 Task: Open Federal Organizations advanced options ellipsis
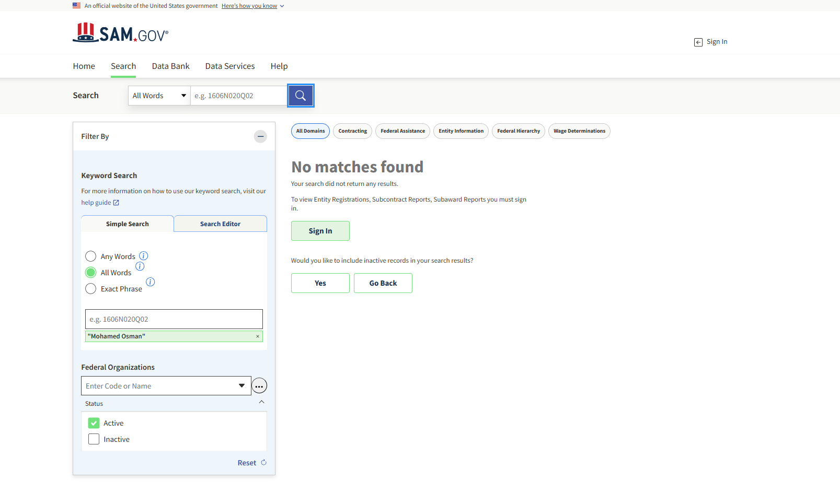pyautogui.click(x=259, y=386)
